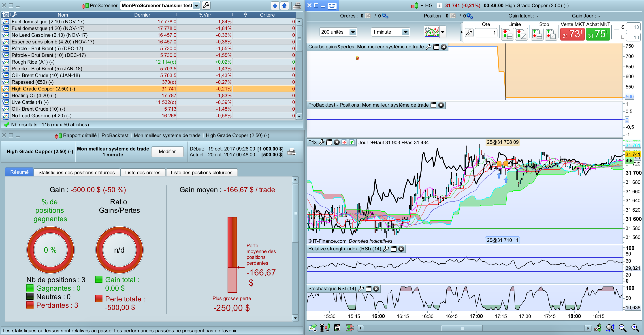Open Stochastique RSI settings wrench
The width and height of the screenshot is (644, 335).
click(x=361, y=288)
